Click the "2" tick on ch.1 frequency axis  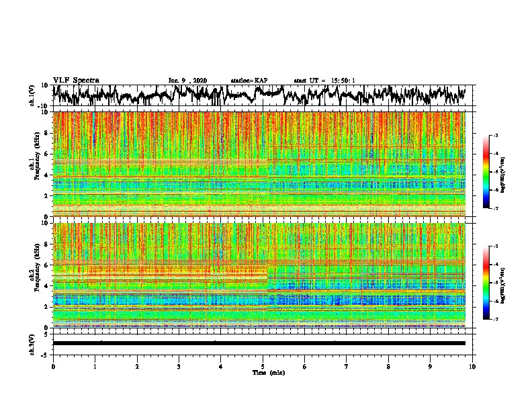[47, 195]
